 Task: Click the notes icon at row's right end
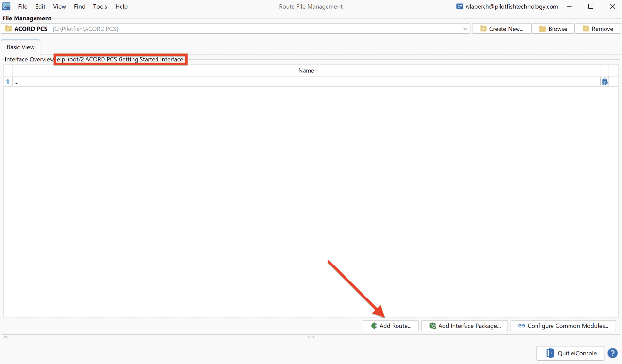click(x=605, y=82)
